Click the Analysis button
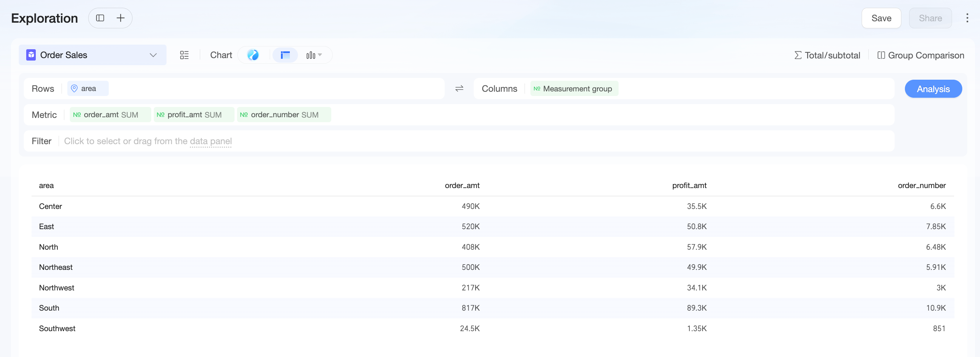This screenshot has width=980, height=357. click(x=933, y=89)
